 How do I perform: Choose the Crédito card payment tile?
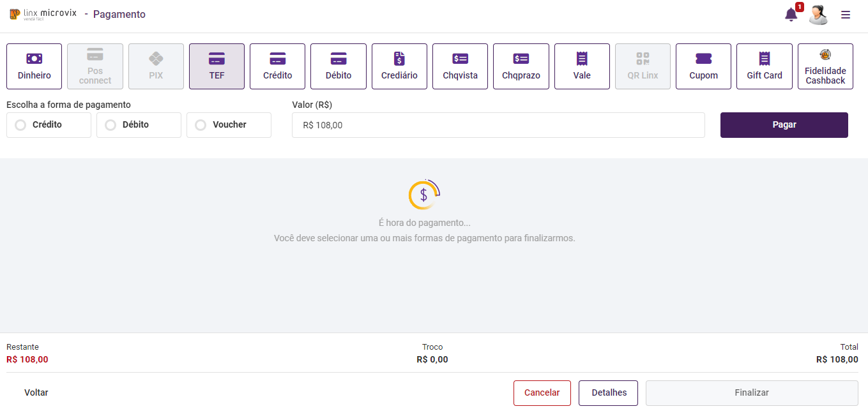click(x=277, y=66)
